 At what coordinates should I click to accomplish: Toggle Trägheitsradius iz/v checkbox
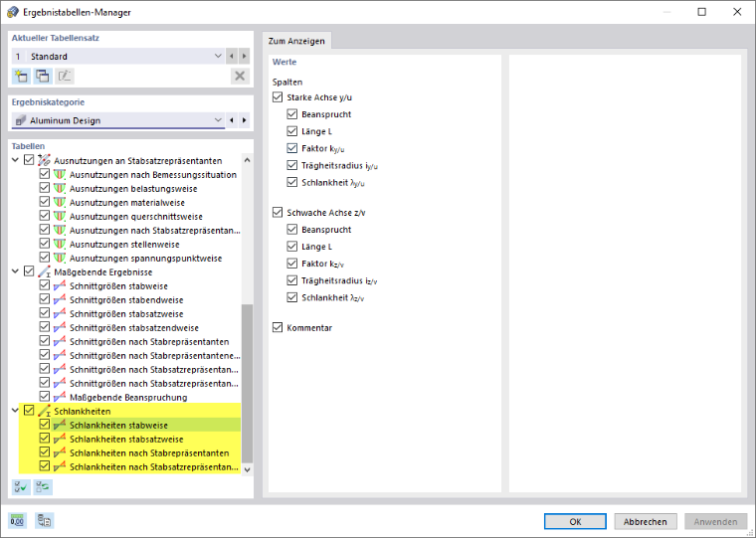(292, 280)
